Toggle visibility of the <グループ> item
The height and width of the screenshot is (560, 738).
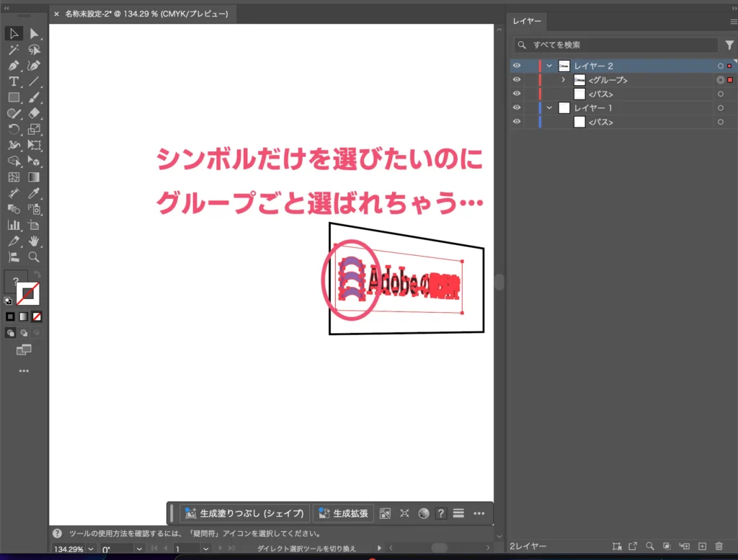[516, 79]
